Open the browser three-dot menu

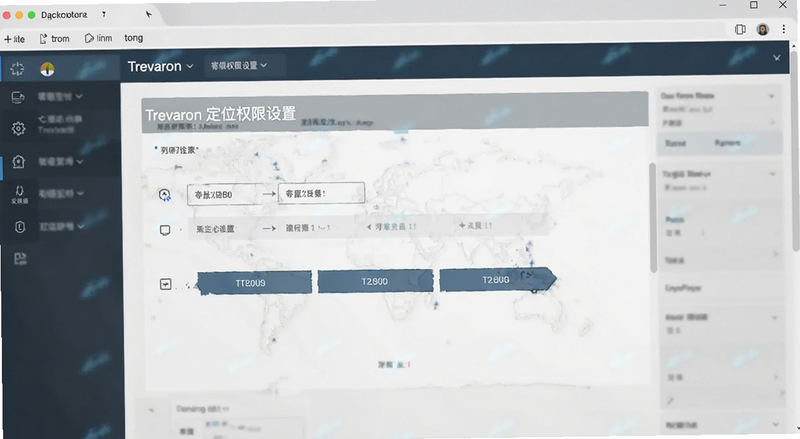coord(784,30)
